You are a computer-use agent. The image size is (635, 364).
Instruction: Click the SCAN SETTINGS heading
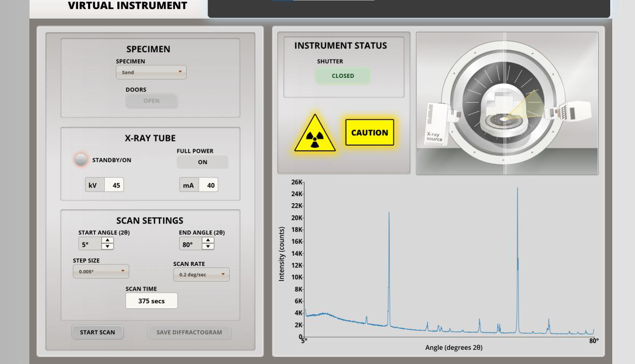[150, 221]
